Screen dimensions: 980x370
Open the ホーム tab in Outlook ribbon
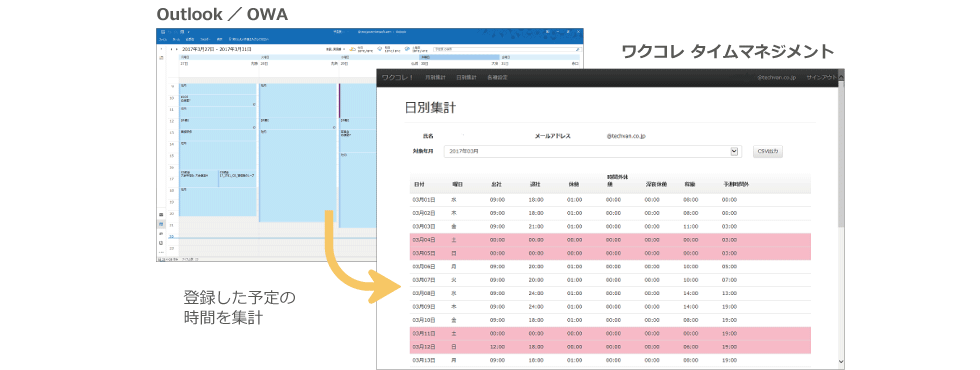pos(177,39)
